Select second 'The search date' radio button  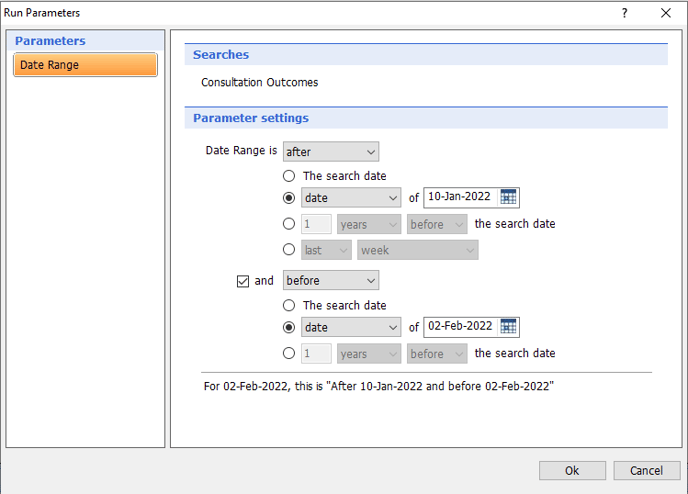pyautogui.click(x=289, y=305)
